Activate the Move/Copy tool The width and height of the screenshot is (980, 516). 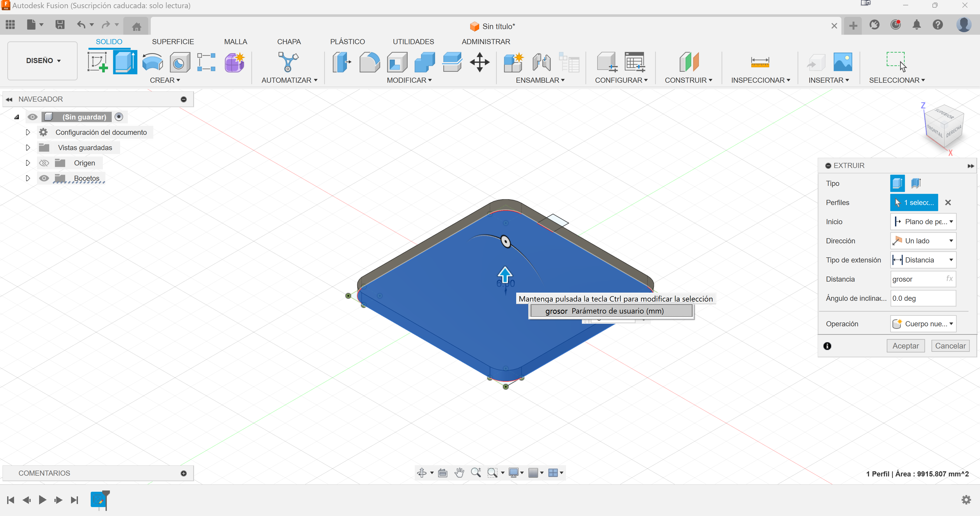pos(480,62)
